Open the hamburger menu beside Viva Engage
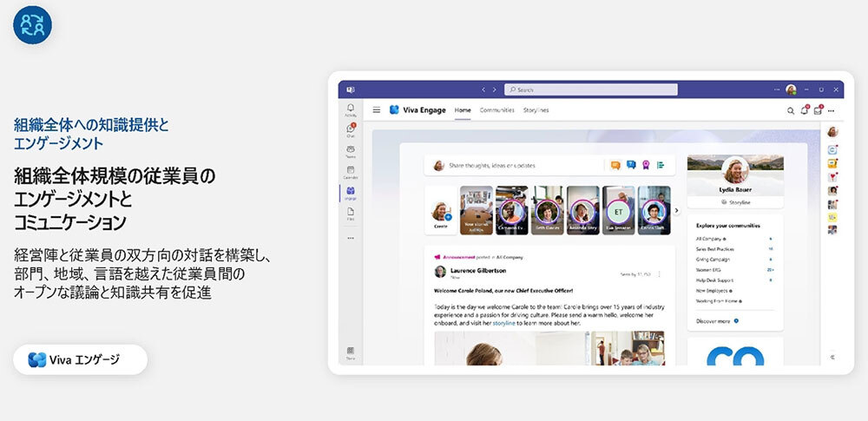 pos(377,110)
